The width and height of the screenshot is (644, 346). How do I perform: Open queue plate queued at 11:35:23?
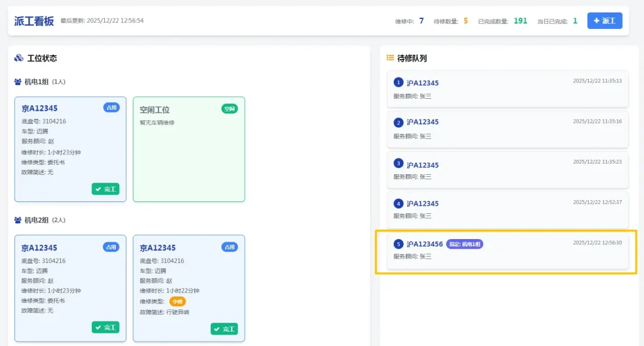click(x=423, y=165)
